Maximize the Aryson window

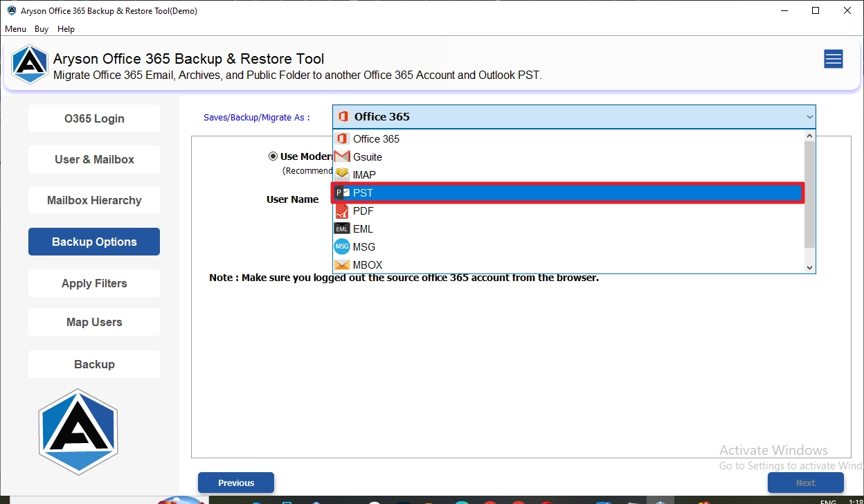(816, 10)
